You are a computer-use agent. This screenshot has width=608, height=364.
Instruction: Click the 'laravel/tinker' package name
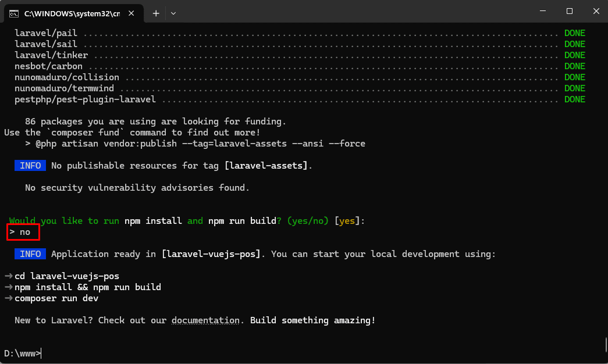pyautogui.click(x=51, y=55)
